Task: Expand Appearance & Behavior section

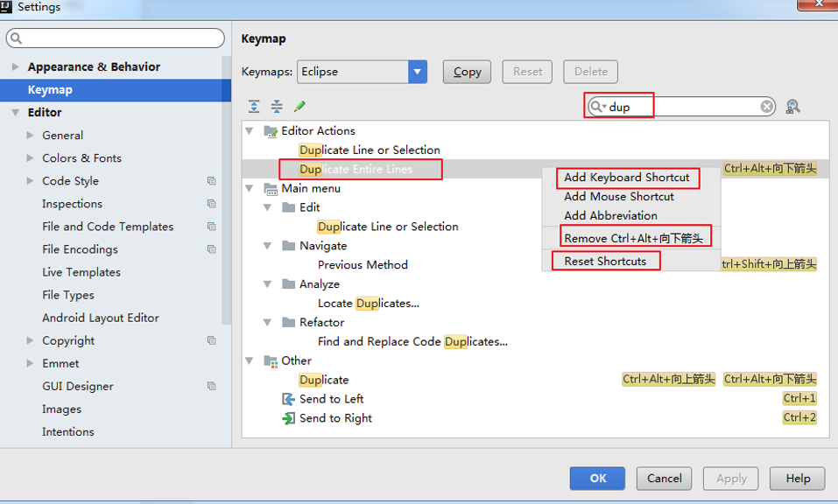Action: pyautogui.click(x=16, y=66)
